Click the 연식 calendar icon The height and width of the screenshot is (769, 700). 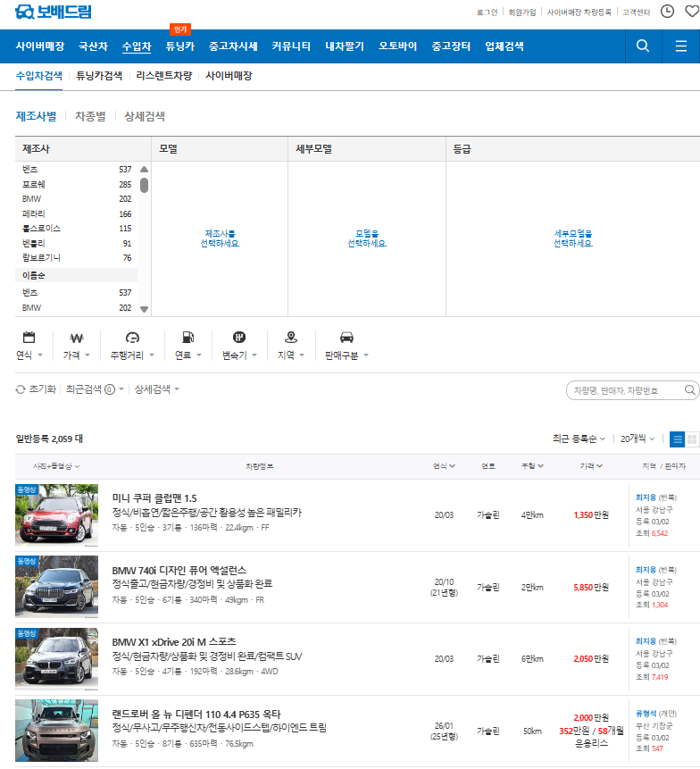coord(29,337)
